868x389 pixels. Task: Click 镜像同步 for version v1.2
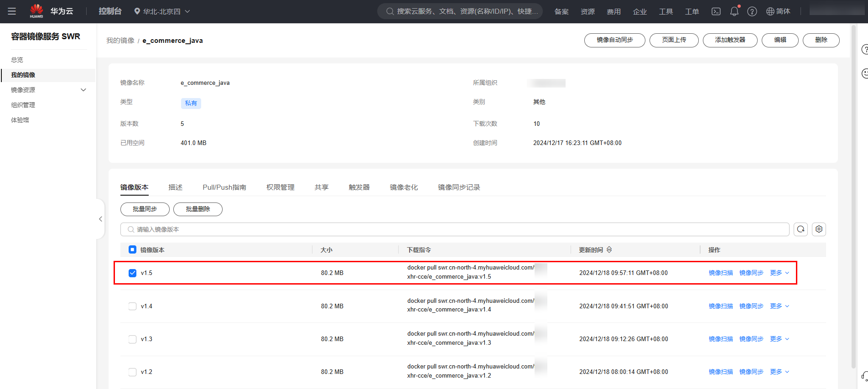pos(752,372)
